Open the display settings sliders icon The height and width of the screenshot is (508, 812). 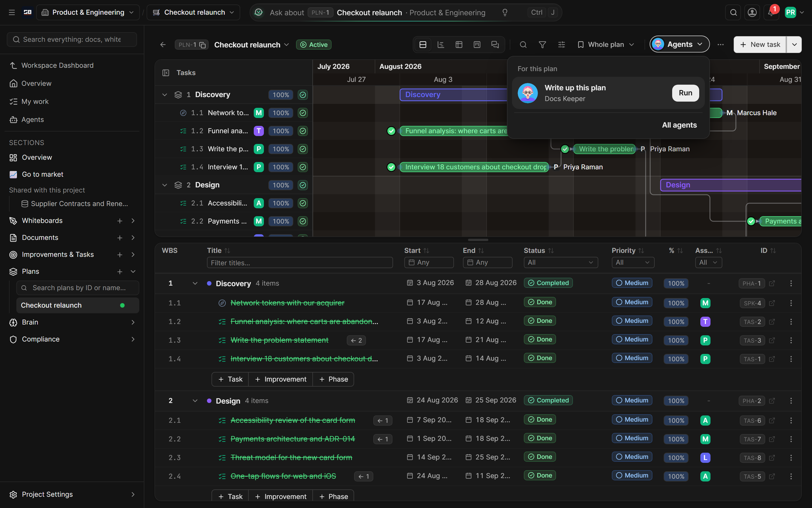(x=562, y=45)
